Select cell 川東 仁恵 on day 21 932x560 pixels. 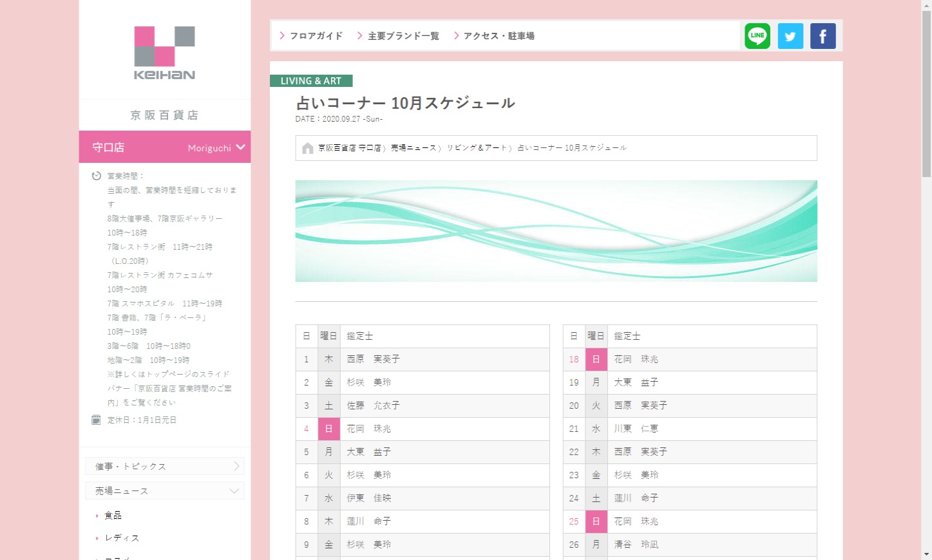tap(712, 429)
